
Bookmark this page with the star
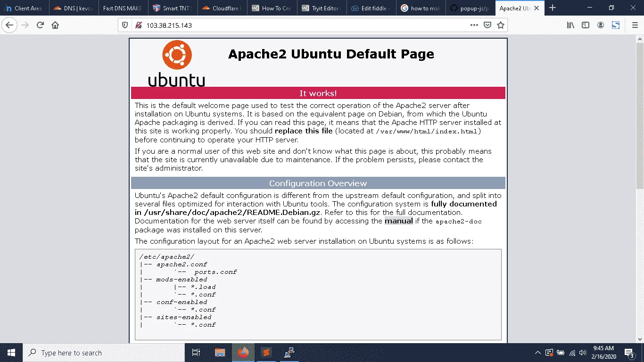[x=501, y=25]
